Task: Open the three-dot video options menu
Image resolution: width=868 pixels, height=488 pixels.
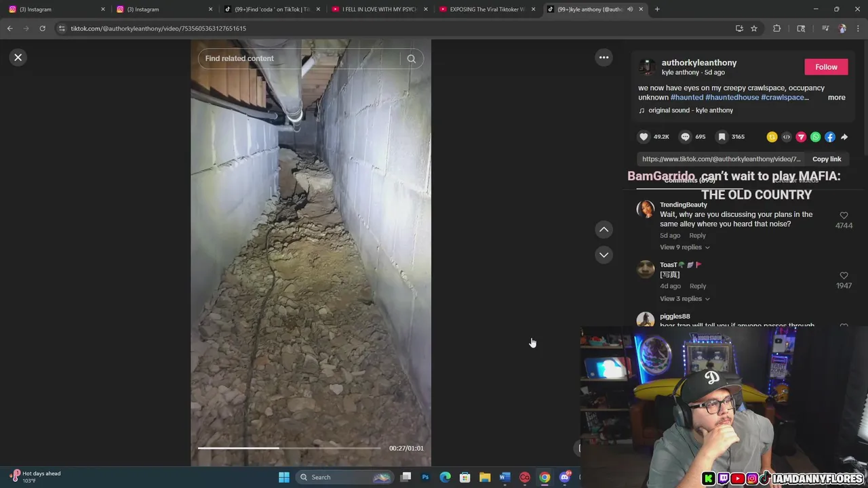Action: point(604,58)
